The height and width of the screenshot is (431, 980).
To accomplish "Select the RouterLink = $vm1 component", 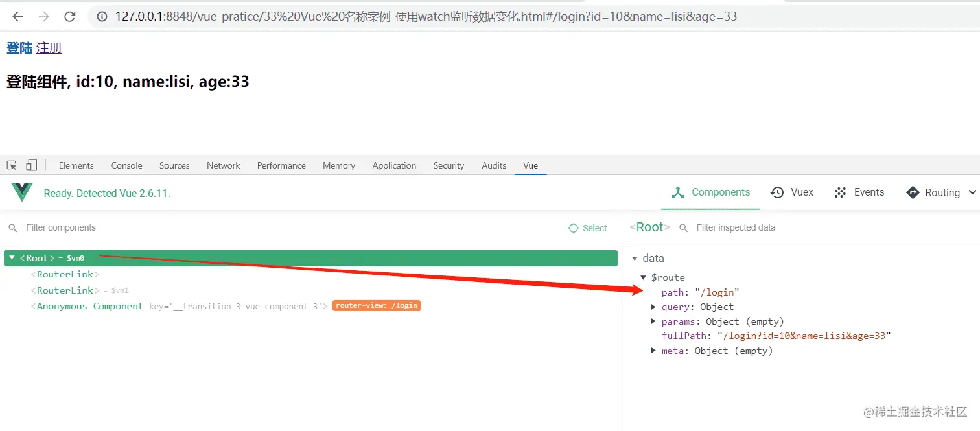I will (80, 290).
